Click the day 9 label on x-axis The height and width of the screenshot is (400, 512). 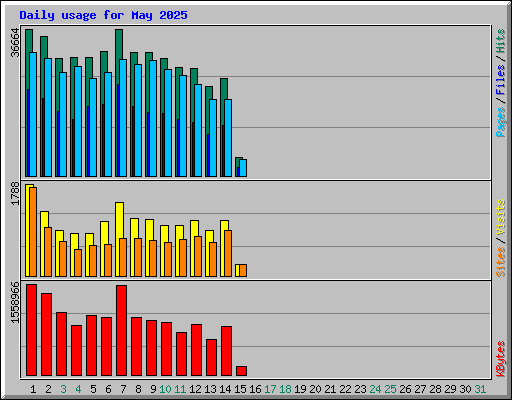tap(153, 389)
